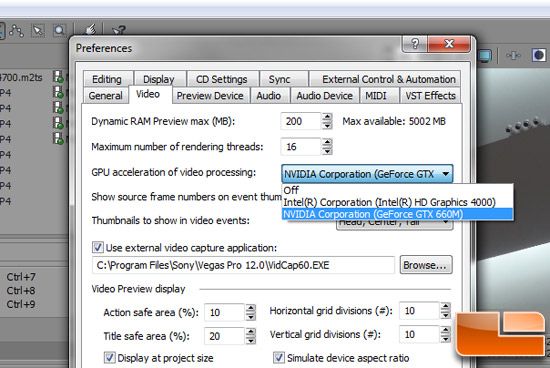The width and height of the screenshot is (550, 368).
Task: Open the Display tab
Action: click(159, 79)
